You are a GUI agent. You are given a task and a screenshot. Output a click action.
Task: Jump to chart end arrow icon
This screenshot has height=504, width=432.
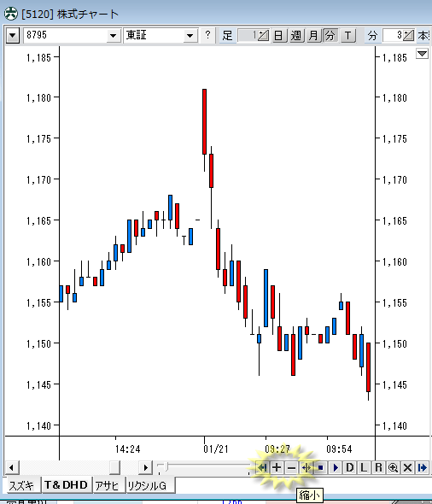pyautogui.click(x=423, y=467)
